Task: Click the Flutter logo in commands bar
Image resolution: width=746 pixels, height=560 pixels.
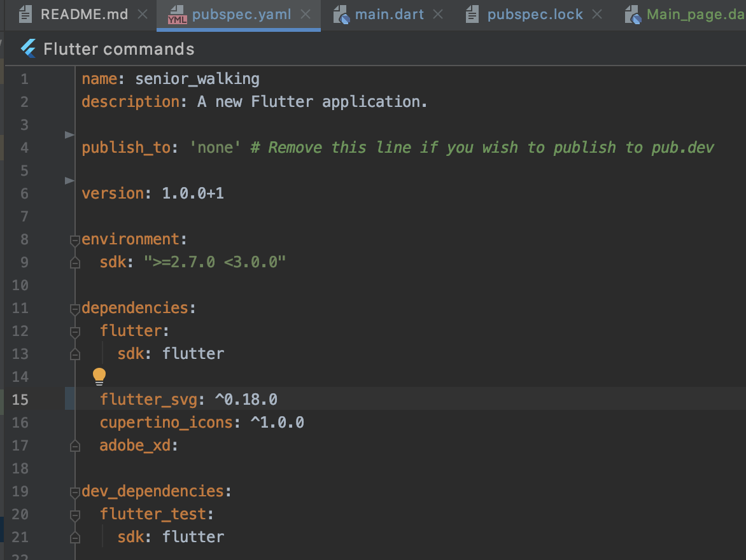Action: pos(29,48)
